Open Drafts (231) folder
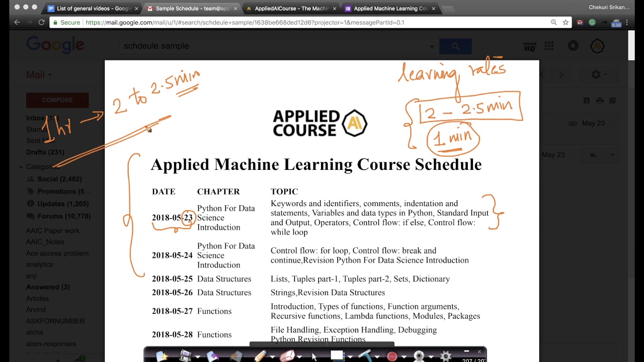This screenshot has width=644, height=362. pyautogui.click(x=45, y=152)
